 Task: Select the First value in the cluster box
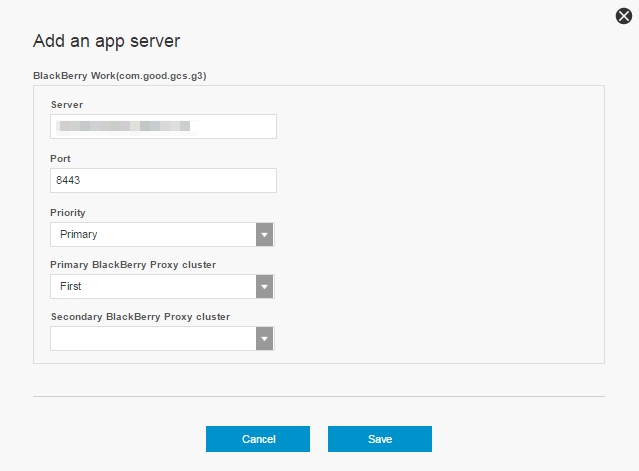[71, 286]
